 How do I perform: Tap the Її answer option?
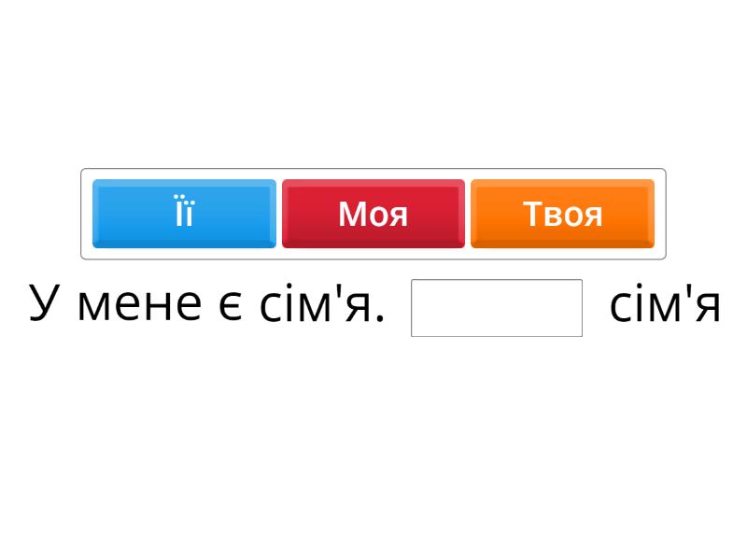click(184, 214)
